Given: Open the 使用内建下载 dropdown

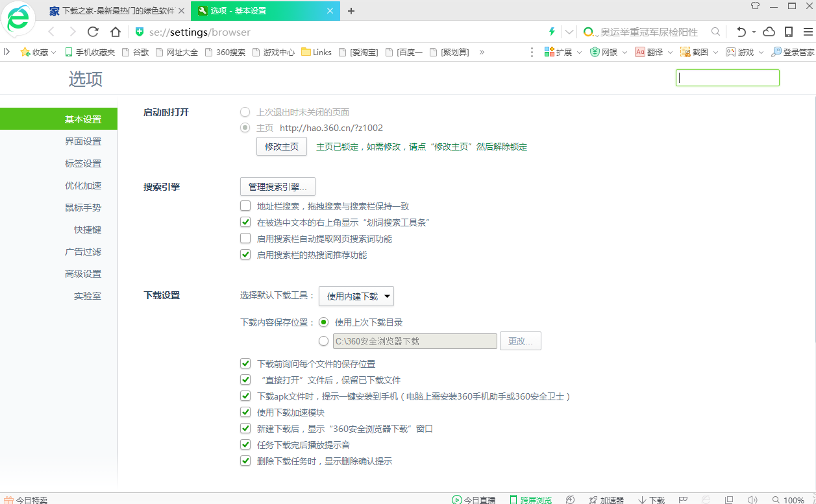Looking at the screenshot, I should click(356, 296).
